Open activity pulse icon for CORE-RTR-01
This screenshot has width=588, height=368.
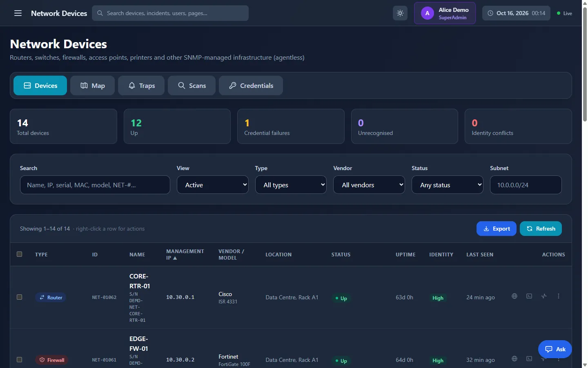pos(544,296)
